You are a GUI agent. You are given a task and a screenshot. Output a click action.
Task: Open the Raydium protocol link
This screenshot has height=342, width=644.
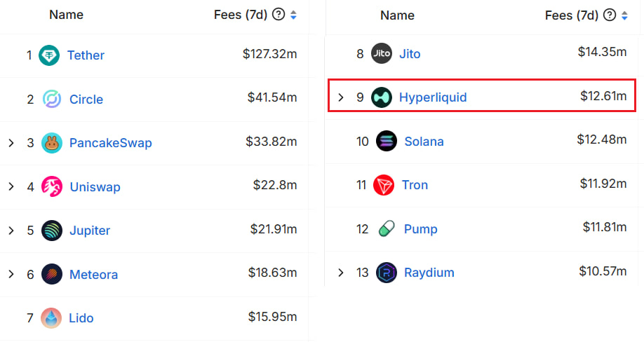(x=429, y=273)
